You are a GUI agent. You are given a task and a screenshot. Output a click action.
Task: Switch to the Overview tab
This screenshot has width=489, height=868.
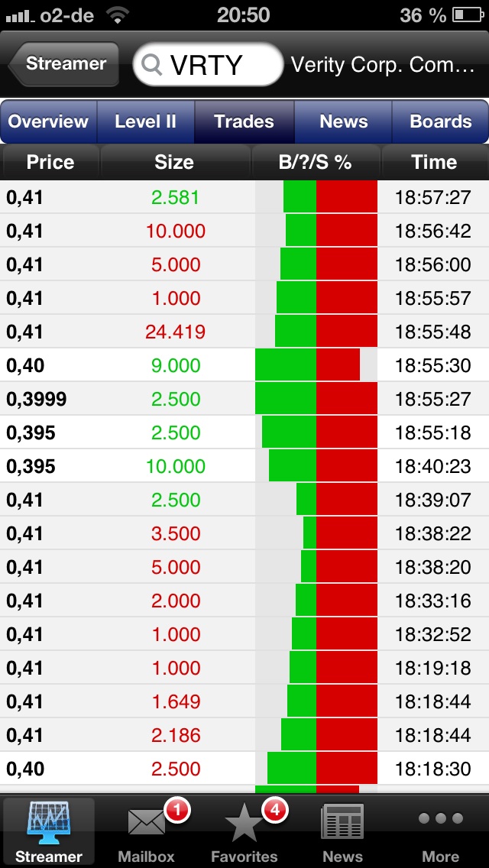49,121
